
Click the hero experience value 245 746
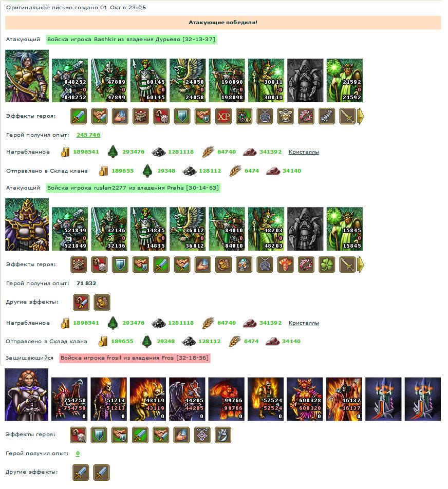point(88,135)
